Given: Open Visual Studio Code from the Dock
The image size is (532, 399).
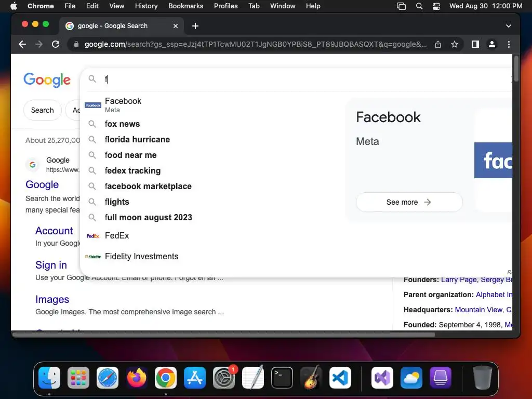Looking at the screenshot, I should [340, 378].
